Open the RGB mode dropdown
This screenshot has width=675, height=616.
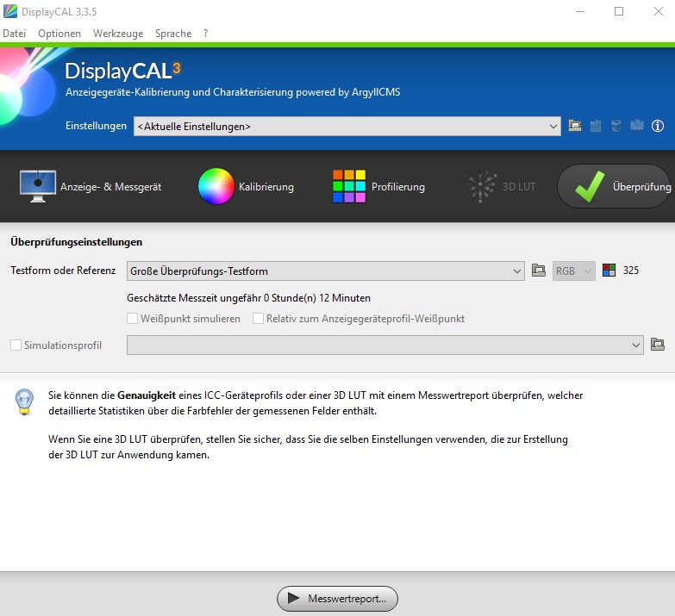click(574, 271)
